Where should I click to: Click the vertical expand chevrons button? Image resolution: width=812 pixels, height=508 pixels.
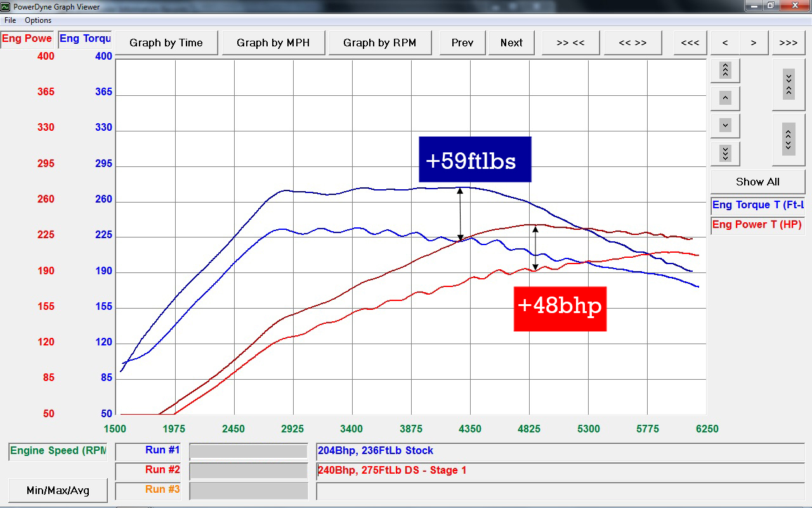789,140
